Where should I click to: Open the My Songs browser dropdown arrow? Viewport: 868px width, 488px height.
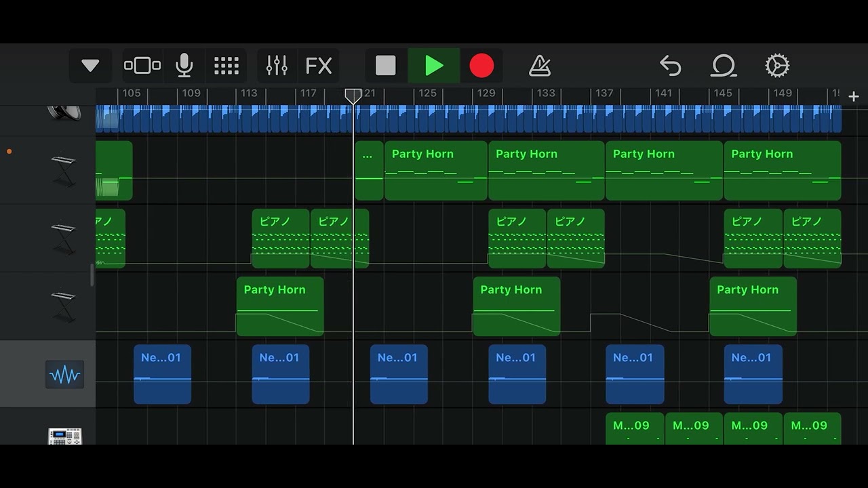pyautogui.click(x=90, y=66)
